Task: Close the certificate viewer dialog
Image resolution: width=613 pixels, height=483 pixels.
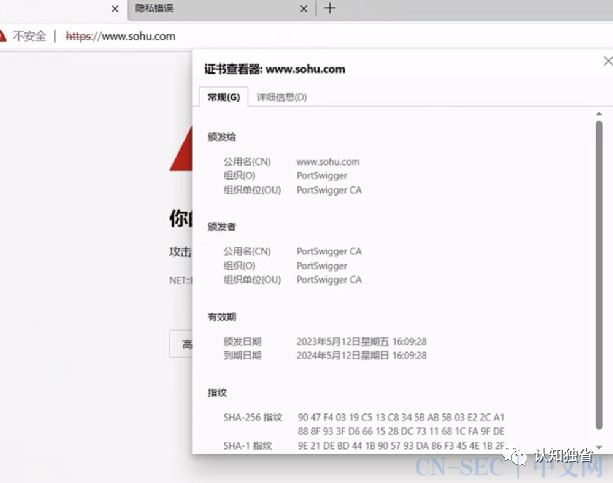Action: click(608, 61)
